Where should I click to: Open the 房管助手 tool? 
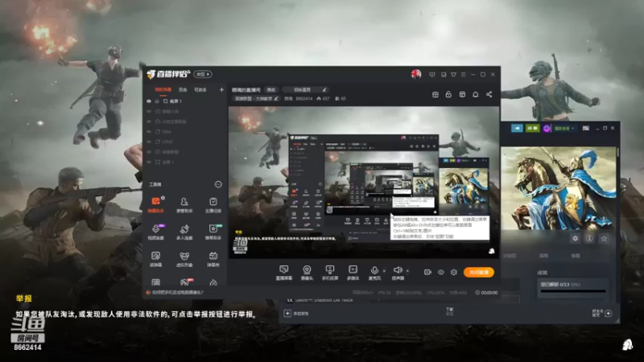click(184, 204)
